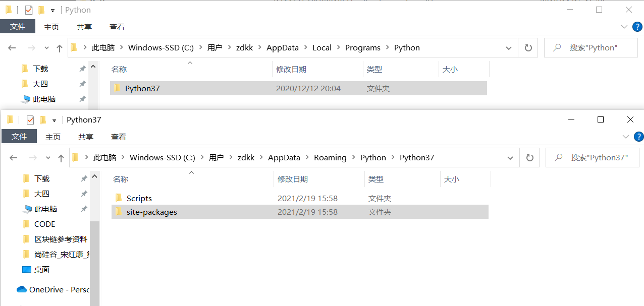
Task: Click the refresh icon in the top Python window
Action: 528,48
